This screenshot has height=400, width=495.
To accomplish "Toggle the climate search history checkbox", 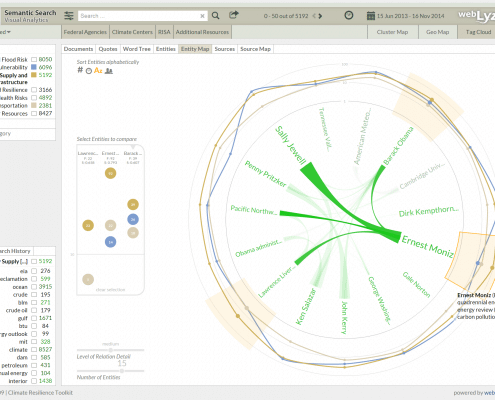I will [x=34, y=350].
